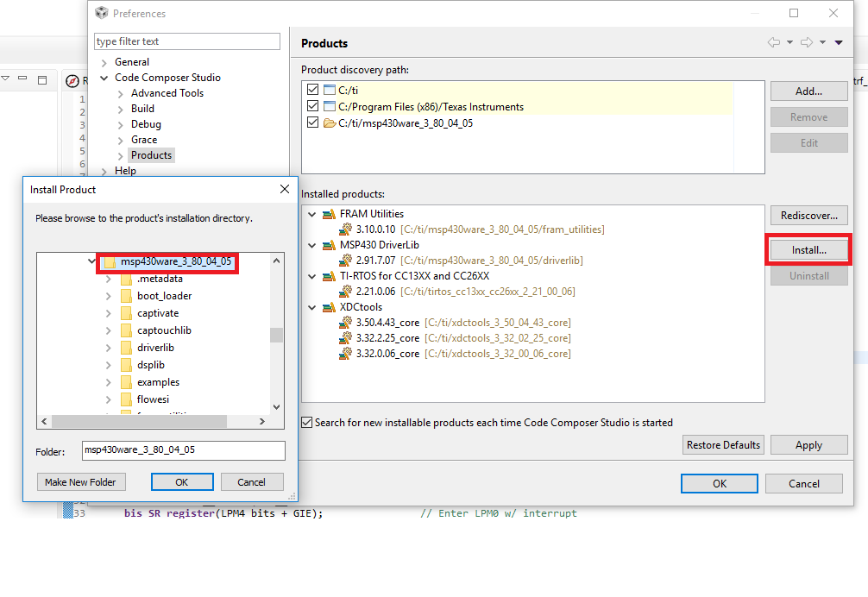Select the Build preferences page
The width and height of the screenshot is (868, 597).
point(143,109)
